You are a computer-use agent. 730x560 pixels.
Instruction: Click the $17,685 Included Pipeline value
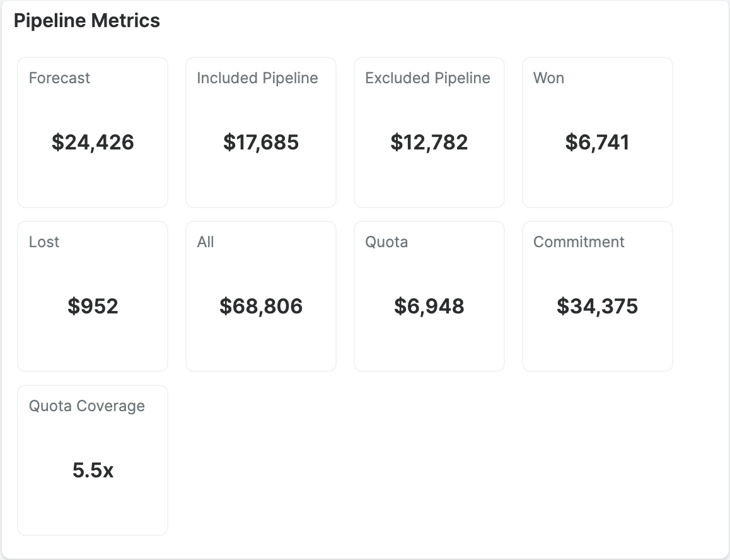(x=260, y=143)
